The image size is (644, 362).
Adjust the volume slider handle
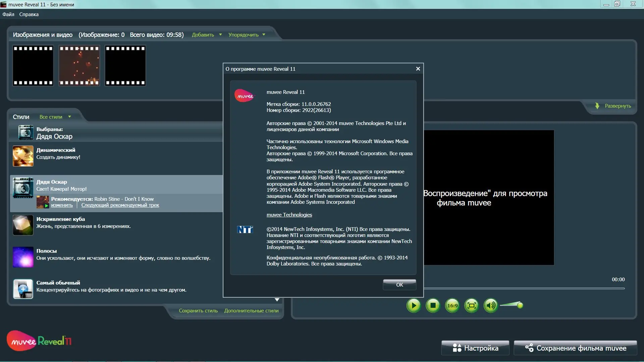click(520, 305)
